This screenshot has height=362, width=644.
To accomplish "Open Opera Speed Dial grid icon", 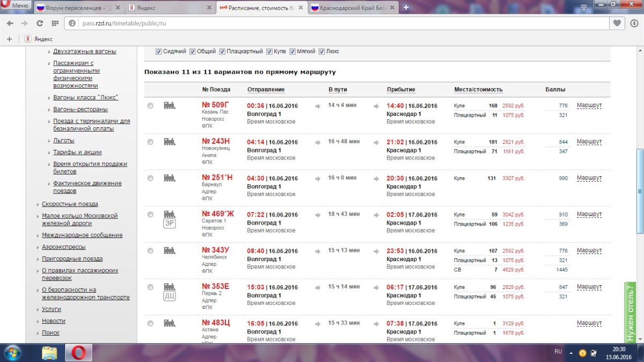I will click(x=55, y=23).
